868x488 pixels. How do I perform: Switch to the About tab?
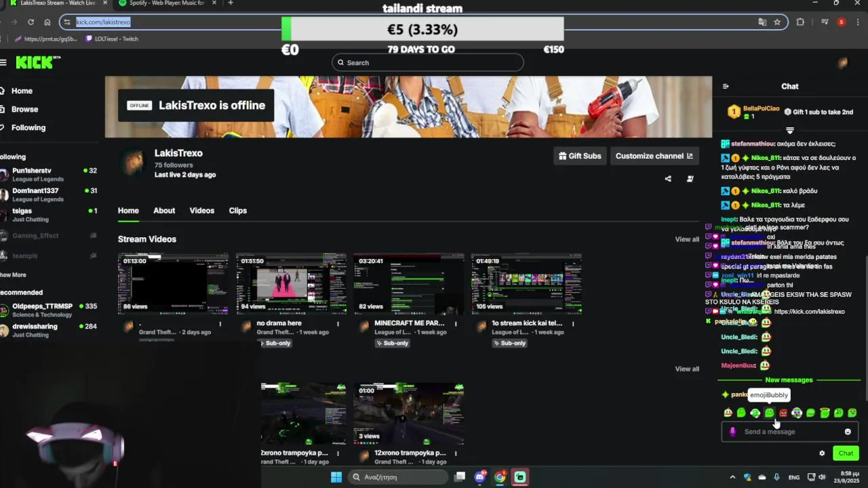pos(164,211)
